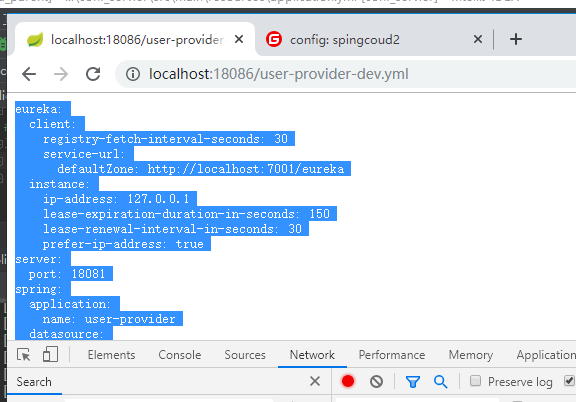Select the Network tab
This screenshot has height=402, width=576.
312,355
